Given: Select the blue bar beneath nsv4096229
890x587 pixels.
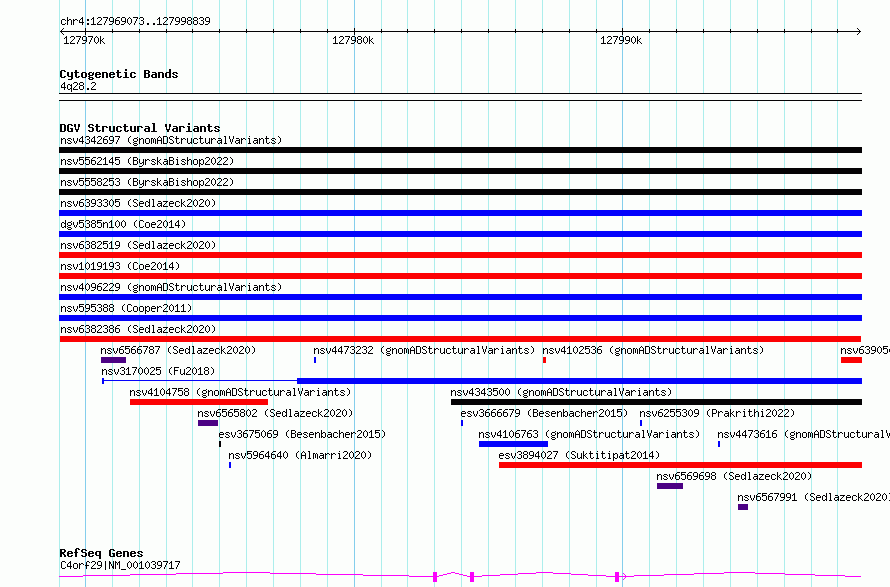Looking at the screenshot, I should click(x=460, y=297).
